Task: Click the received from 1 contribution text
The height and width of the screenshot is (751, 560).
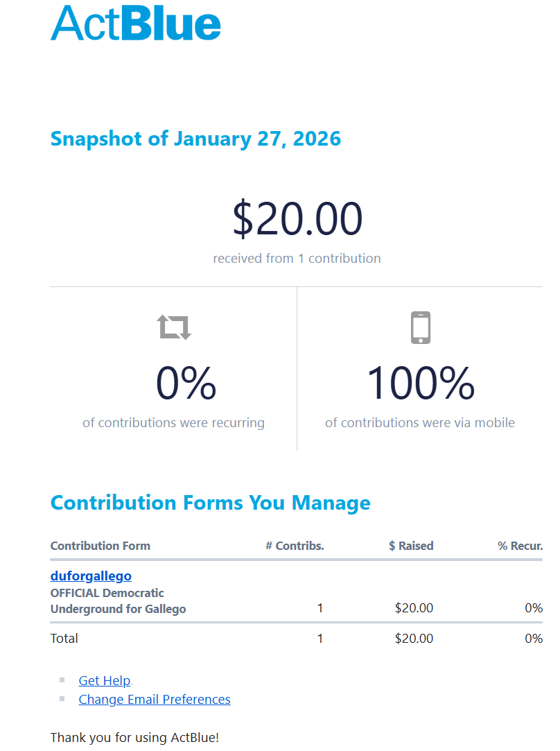Action: pyautogui.click(x=297, y=258)
